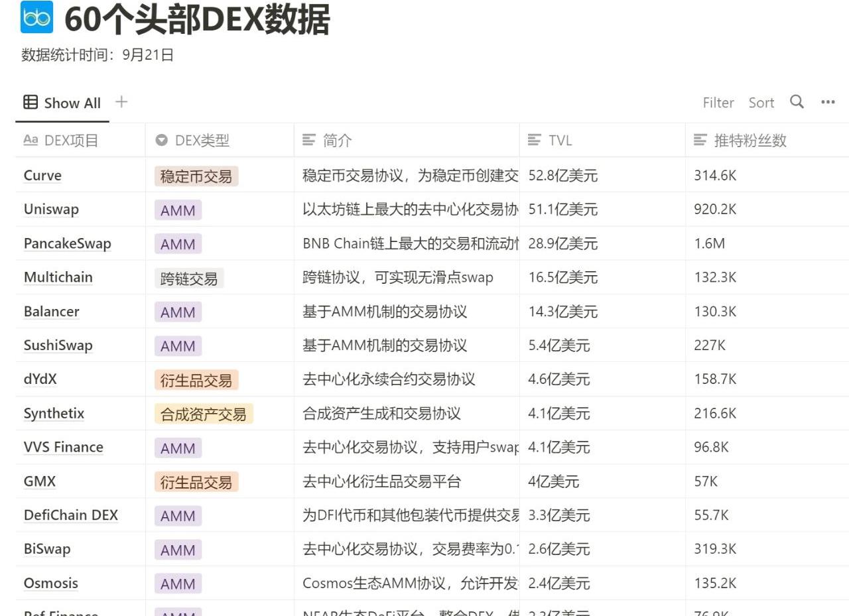Click the 跨链交易 tag in Multichain row
Image resolution: width=849 pixels, height=616 pixels.
[x=189, y=278]
